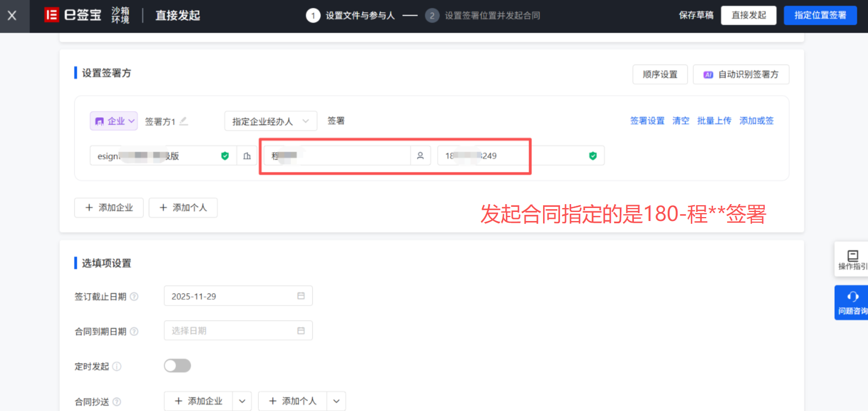Click the 合同到期日期 选择日期 field
This screenshot has height=411, width=868.
[x=238, y=331]
